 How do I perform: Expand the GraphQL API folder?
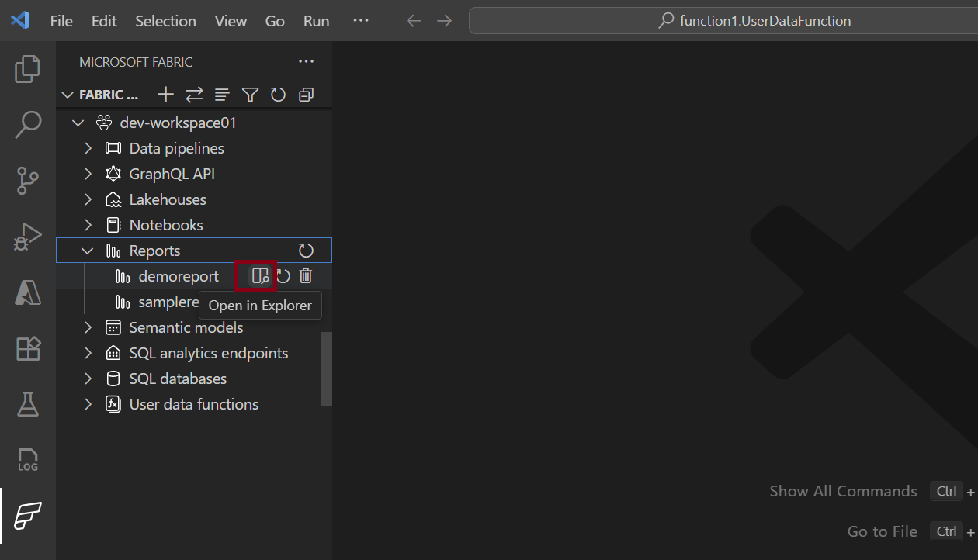[88, 174]
